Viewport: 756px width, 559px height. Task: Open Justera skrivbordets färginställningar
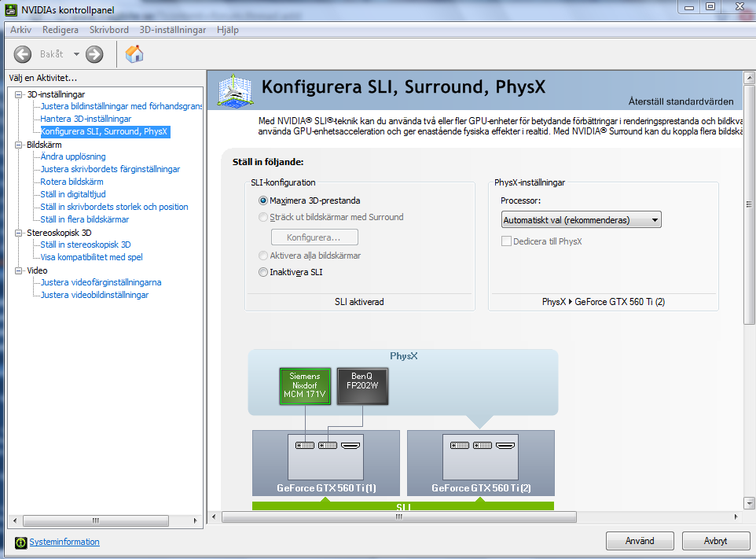(x=110, y=169)
